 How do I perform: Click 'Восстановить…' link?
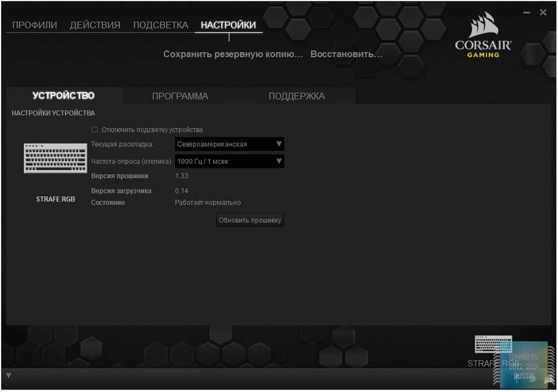pyautogui.click(x=346, y=55)
